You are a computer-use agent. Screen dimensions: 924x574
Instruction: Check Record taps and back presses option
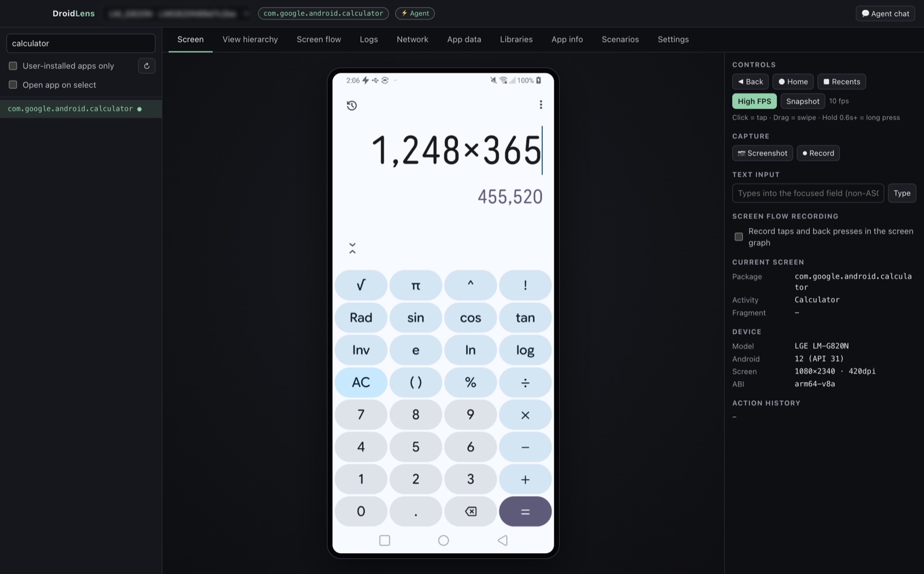point(739,237)
